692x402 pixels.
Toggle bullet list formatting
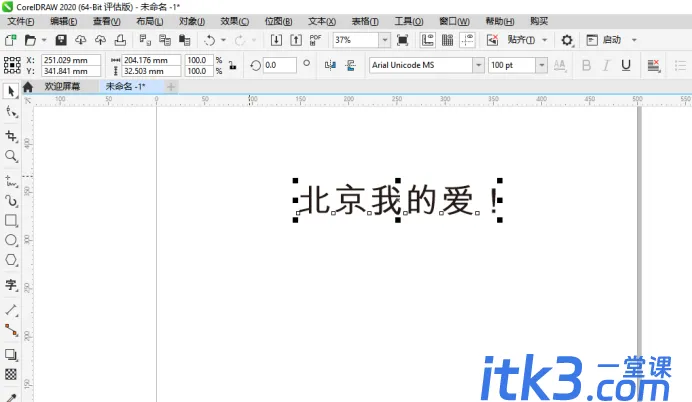coord(680,65)
